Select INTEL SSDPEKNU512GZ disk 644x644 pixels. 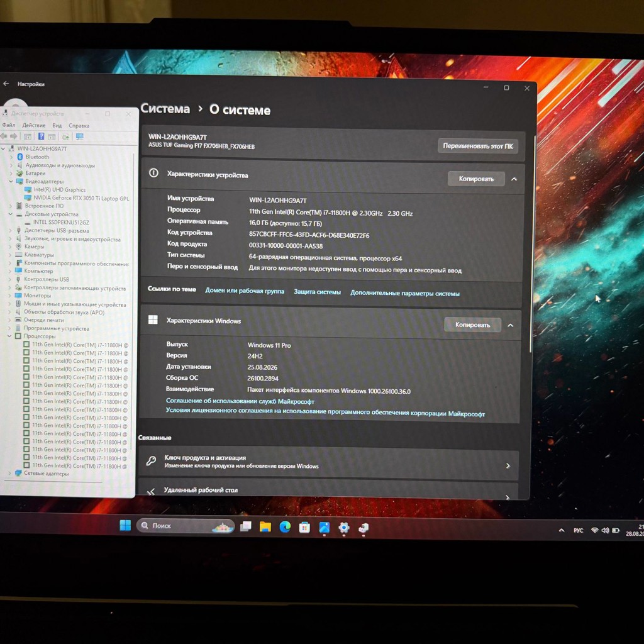[61, 222]
